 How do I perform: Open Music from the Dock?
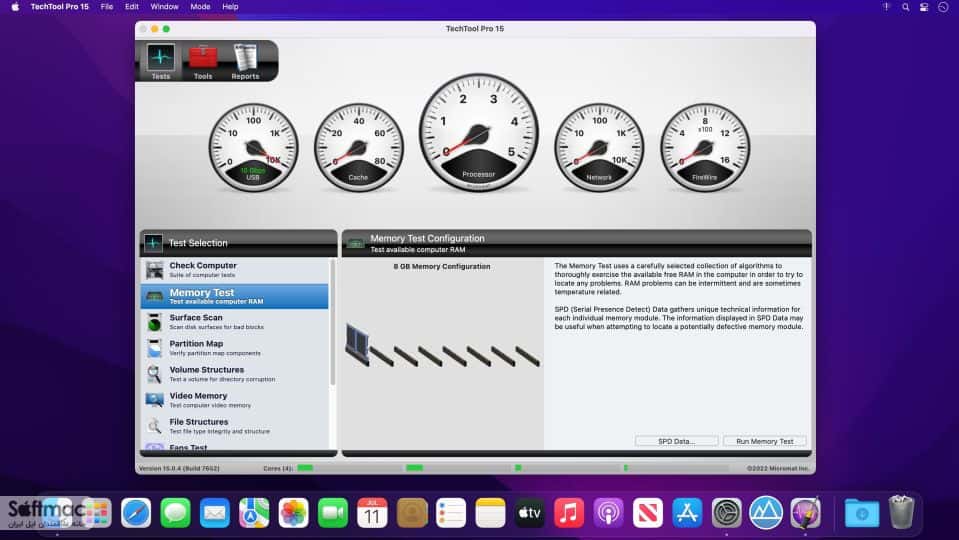(x=569, y=512)
